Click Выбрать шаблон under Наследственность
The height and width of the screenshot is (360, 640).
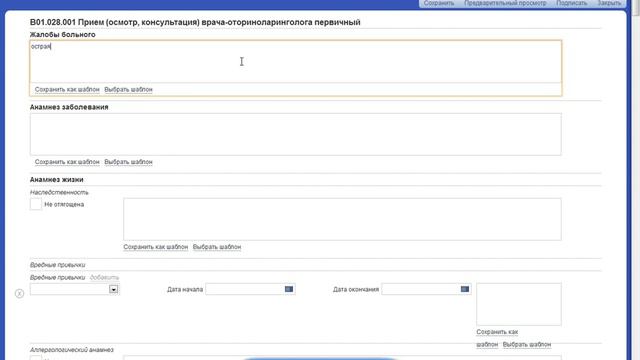pos(217,247)
